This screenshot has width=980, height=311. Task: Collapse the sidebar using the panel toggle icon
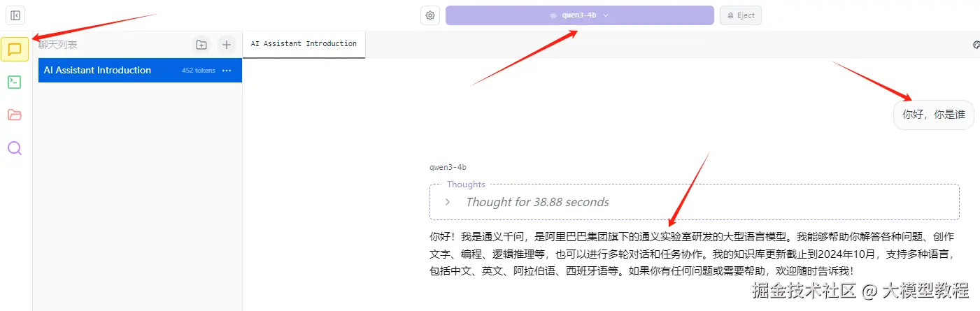[15, 15]
